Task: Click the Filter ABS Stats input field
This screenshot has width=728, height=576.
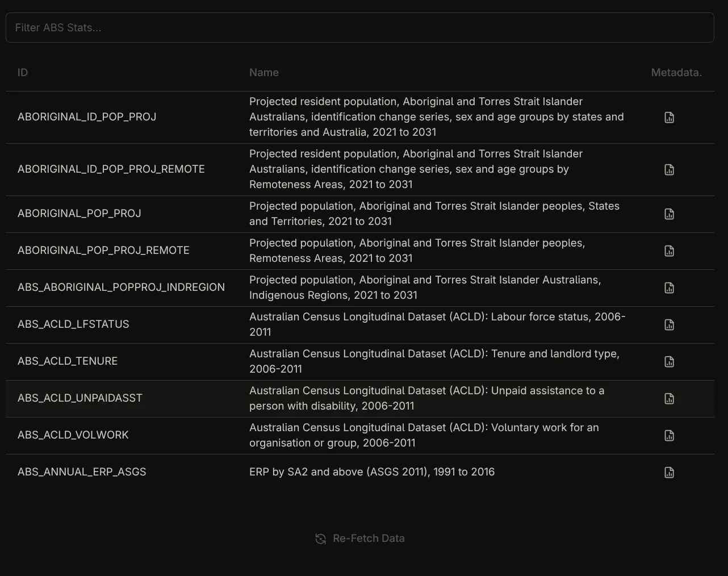Action: (360, 27)
